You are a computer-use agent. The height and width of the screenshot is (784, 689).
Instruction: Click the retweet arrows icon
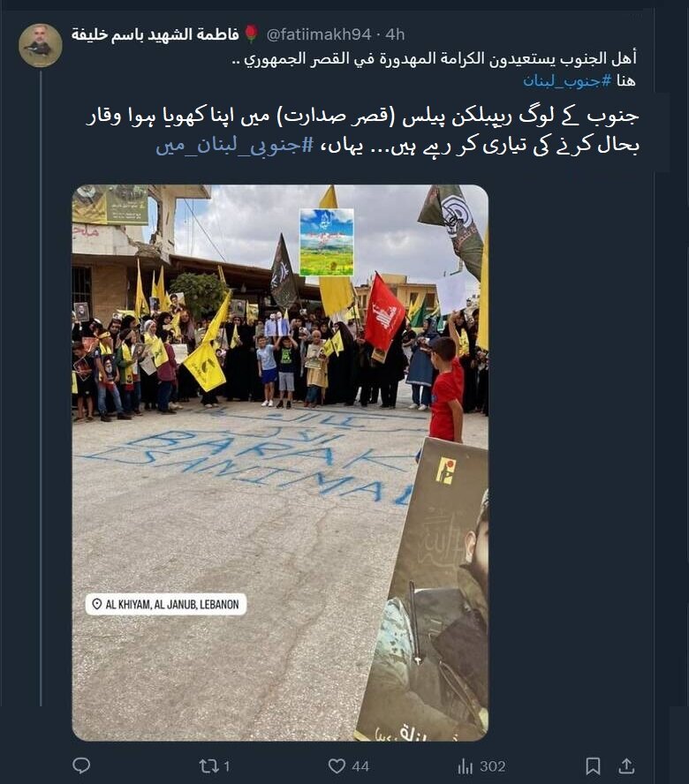208,766
